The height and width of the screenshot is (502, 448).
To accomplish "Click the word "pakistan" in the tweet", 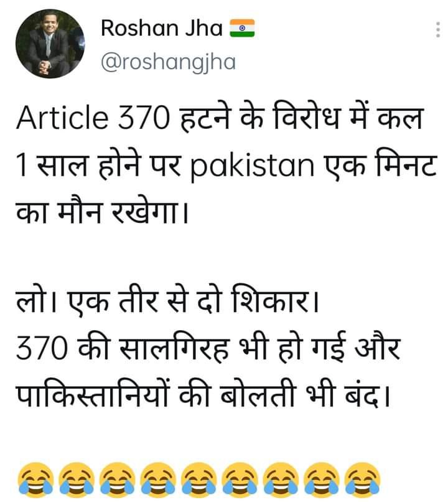I will (x=253, y=166).
